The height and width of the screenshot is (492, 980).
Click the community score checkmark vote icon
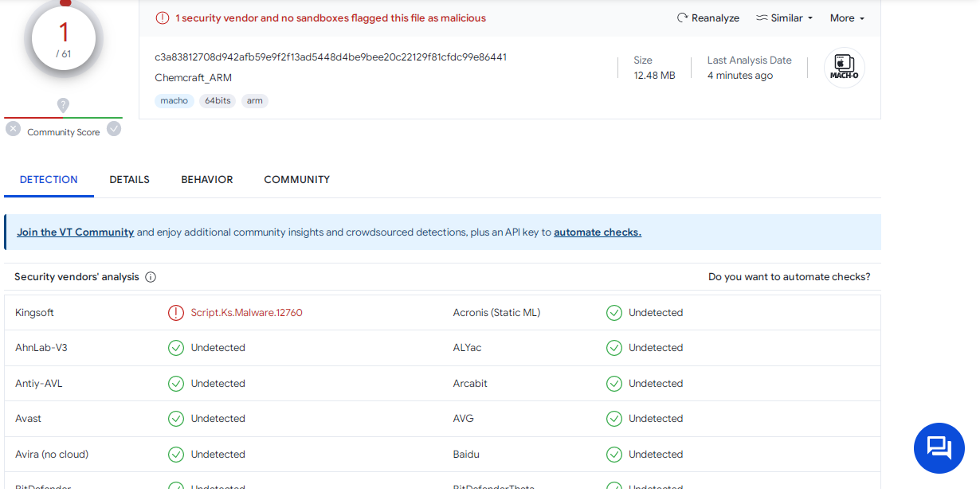tap(114, 129)
